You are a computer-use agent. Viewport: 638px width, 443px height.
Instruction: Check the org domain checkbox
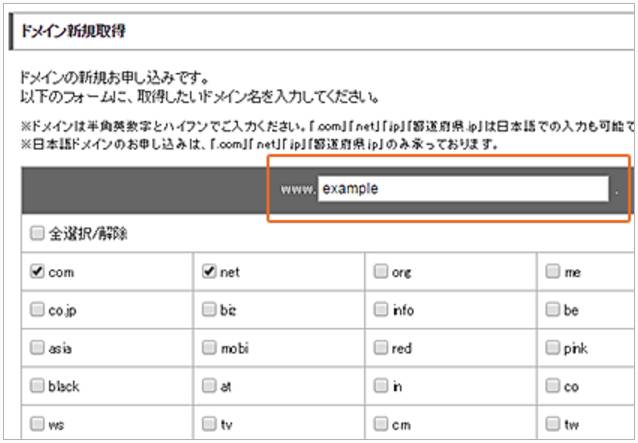(x=381, y=271)
